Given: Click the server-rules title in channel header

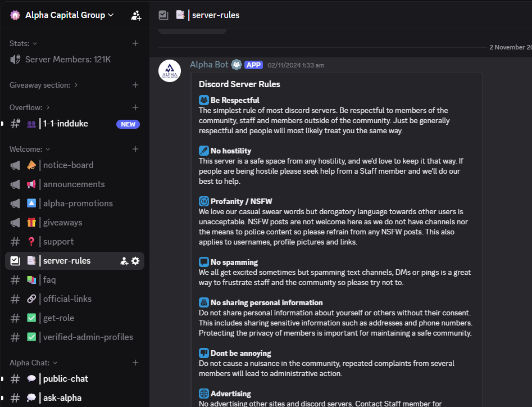Looking at the screenshot, I should coord(216,15).
